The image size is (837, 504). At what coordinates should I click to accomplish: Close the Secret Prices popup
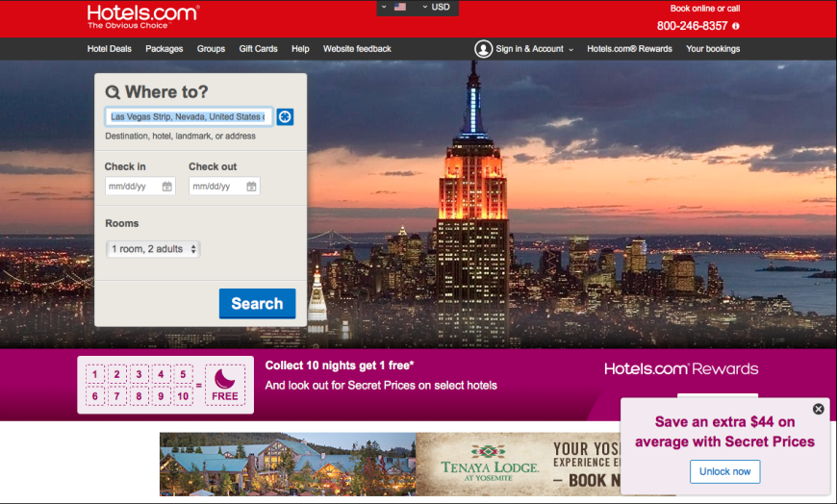pyautogui.click(x=819, y=409)
